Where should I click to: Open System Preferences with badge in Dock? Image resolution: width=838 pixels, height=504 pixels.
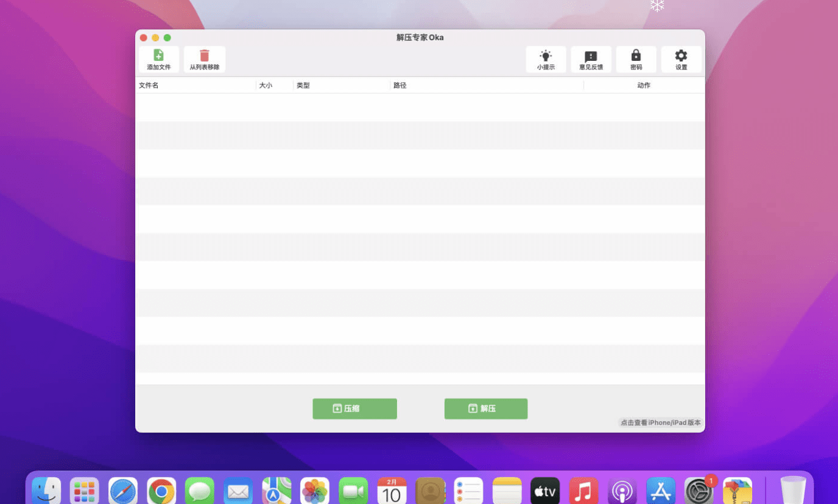pos(699,491)
